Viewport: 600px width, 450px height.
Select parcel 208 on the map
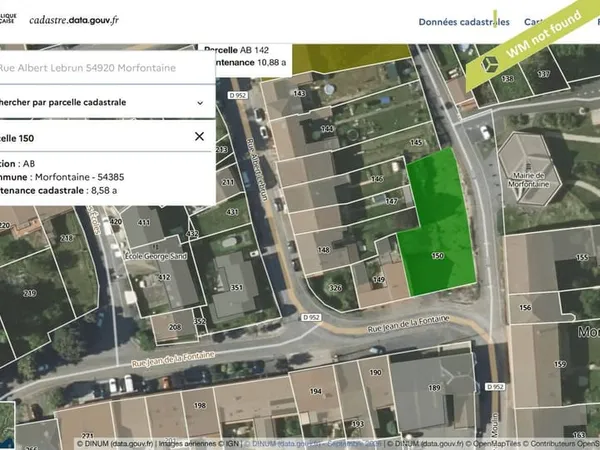[x=175, y=327]
